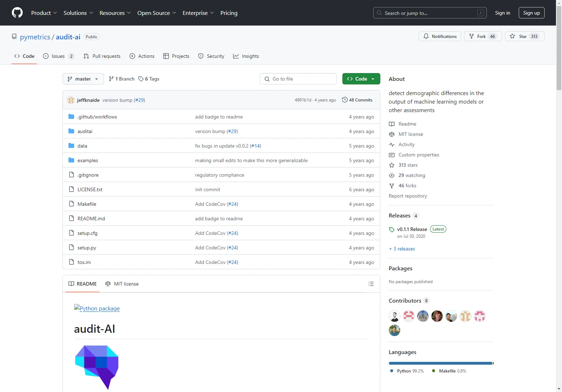Switch to the Issues tab
The image size is (562, 392).
59,56
